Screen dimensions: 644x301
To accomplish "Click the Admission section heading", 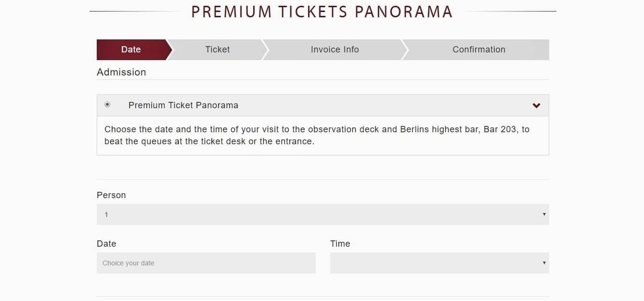I will point(121,72).
